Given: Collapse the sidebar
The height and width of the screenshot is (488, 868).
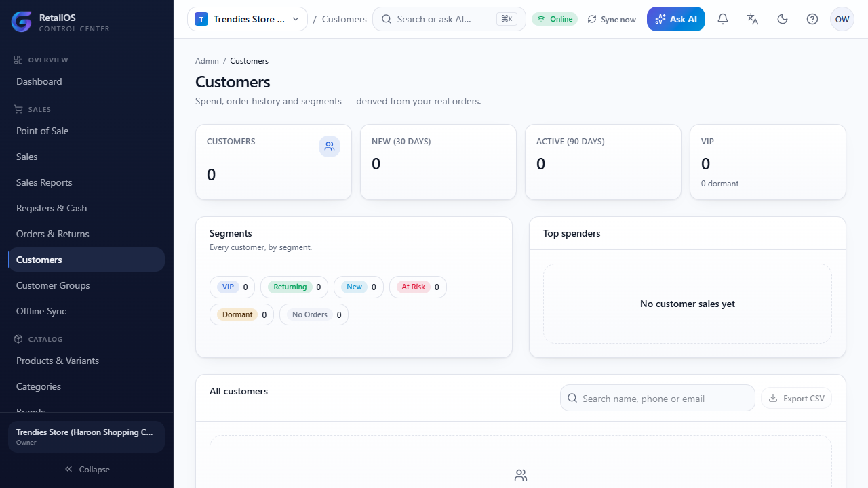Looking at the screenshot, I should (x=87, y=469).
